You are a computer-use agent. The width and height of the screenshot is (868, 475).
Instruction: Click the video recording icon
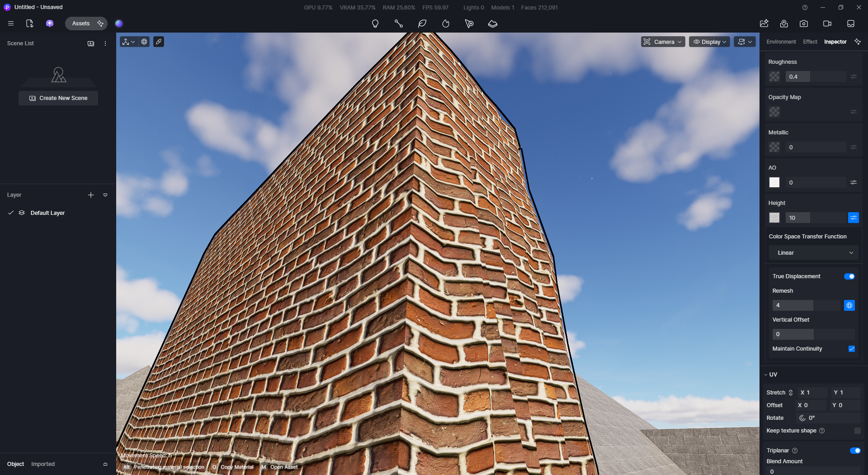click(827, 24)
